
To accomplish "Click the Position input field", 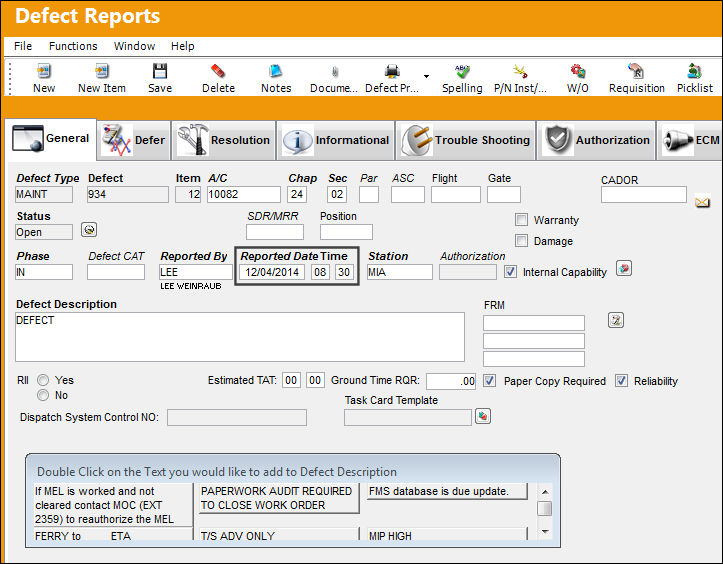I will [346, 232].
